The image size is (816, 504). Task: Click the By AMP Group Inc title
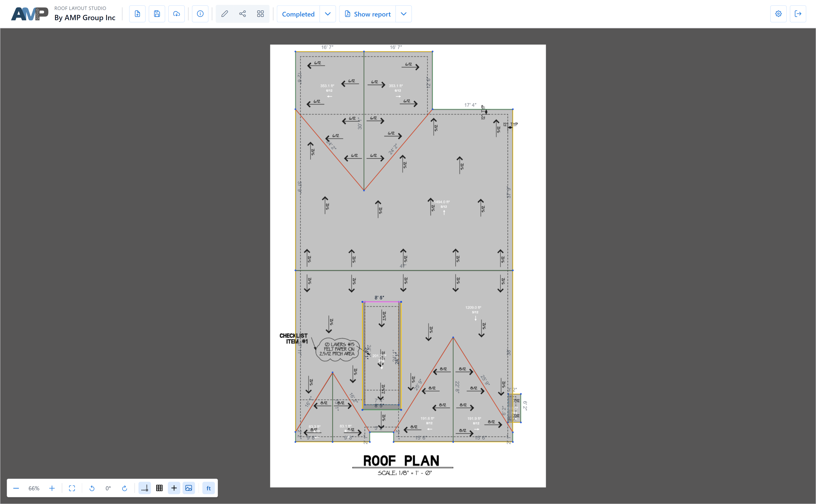point(85,18)
